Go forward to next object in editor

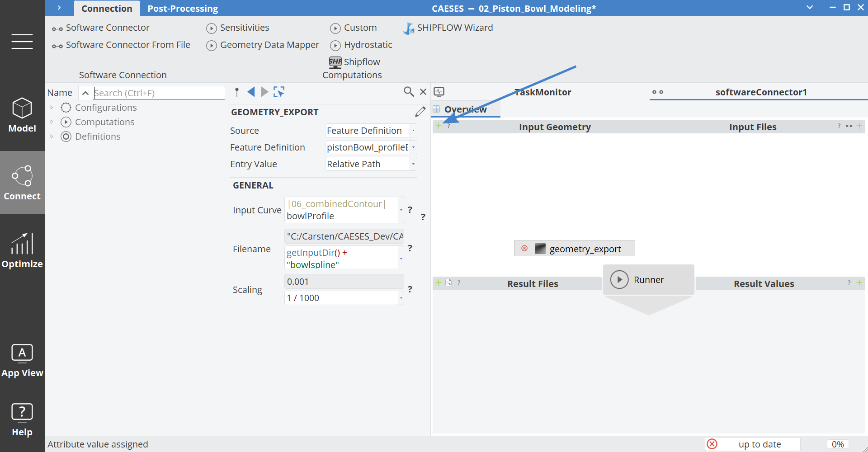[265, 92]
